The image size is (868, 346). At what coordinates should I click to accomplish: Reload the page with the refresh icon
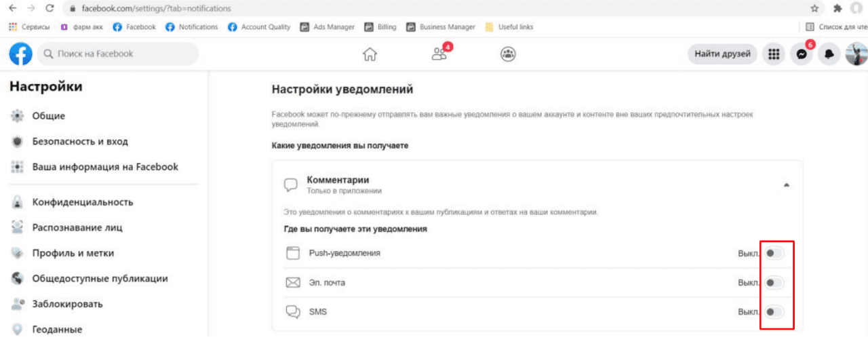pos(50,9)
